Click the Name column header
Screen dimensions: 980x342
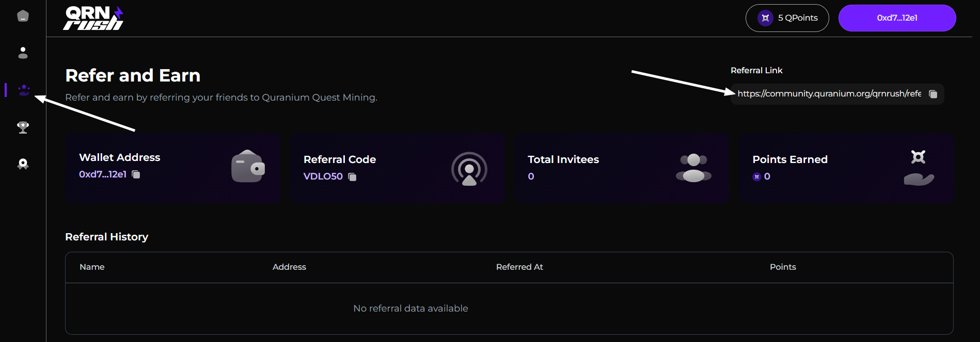click(92, 267)
